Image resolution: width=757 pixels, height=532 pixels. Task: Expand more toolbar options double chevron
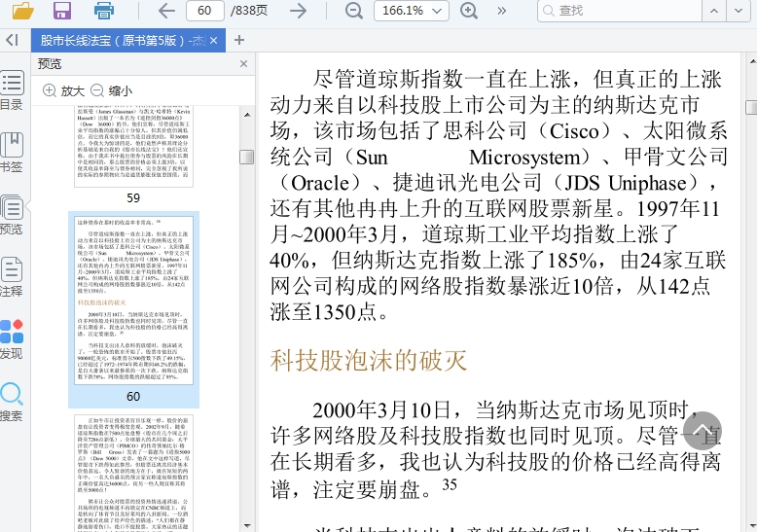(502, 11)
